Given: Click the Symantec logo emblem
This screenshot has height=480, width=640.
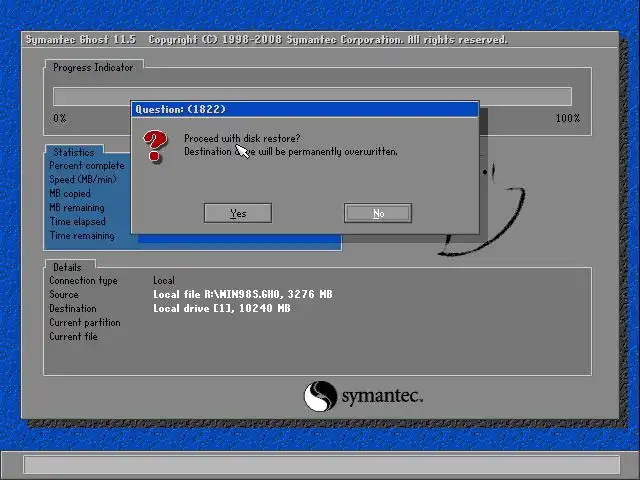Looking at the screenshot, I should [x=320, y=396].
